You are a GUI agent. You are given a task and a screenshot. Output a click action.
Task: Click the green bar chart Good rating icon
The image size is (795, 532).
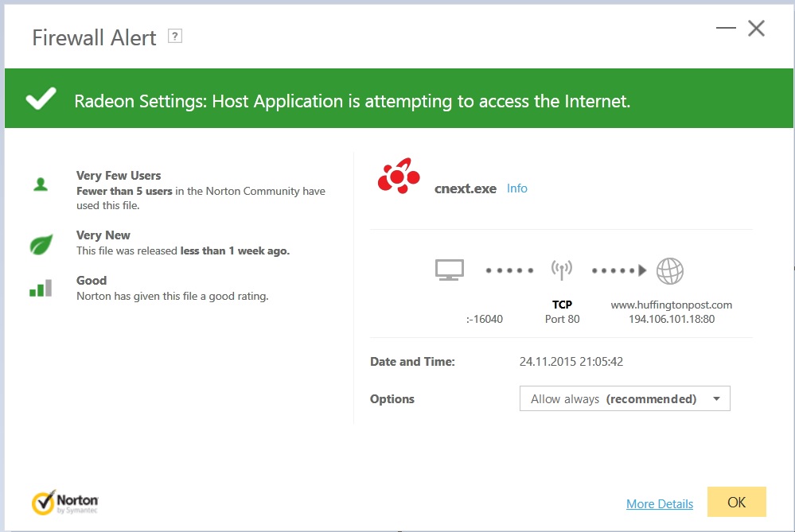tap(41, 289)
